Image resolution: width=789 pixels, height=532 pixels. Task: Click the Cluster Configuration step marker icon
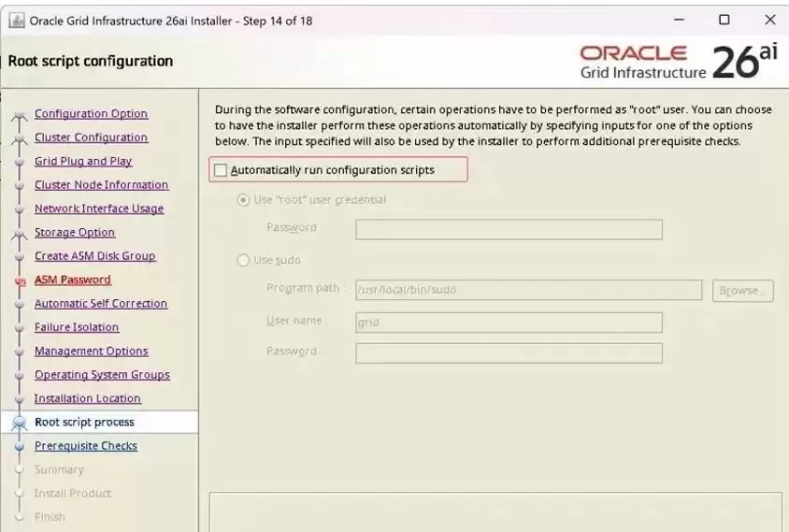(x=20, y=139)
